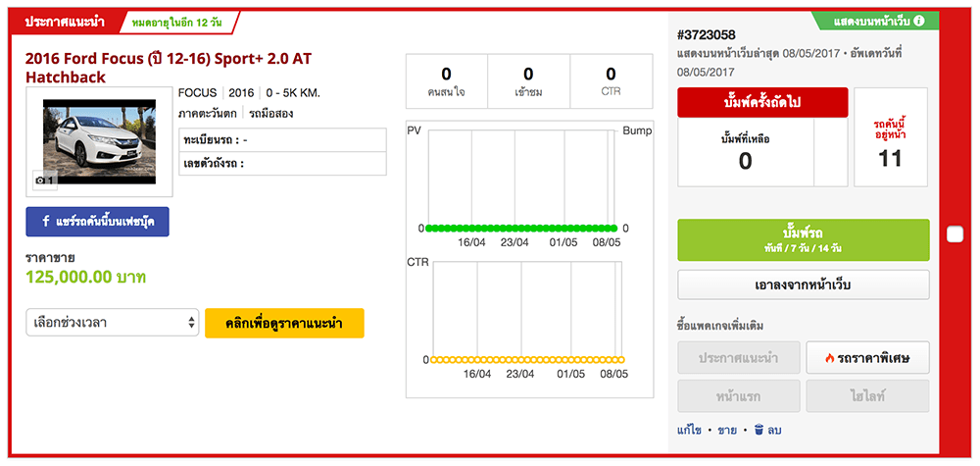This screenshot has width=980, height=466.
Task: Click the trash icon next to ลบ
Action: (759, 430)
